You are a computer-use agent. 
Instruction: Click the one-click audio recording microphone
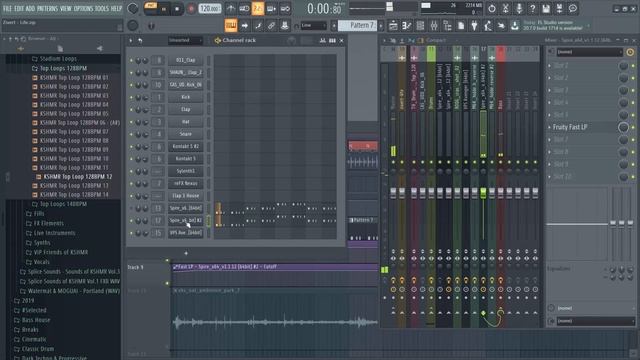[519, 9]
